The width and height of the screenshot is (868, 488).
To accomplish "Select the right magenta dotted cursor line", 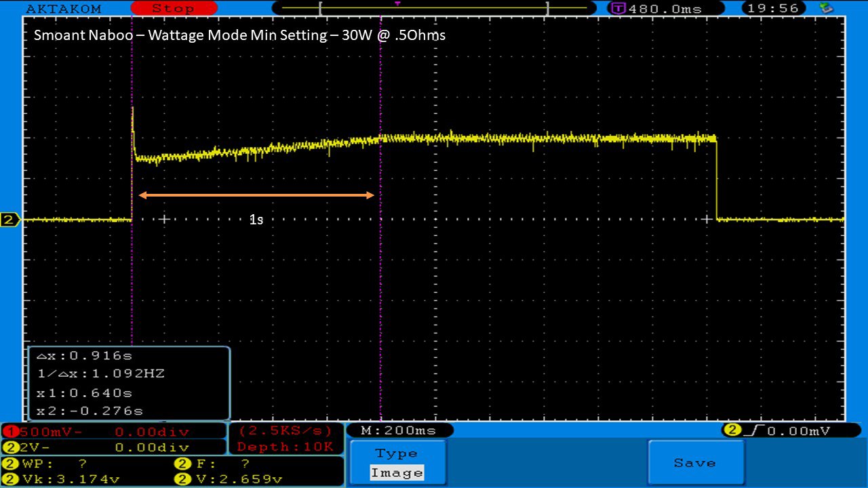I will pyautogui.click(x=380, y=285).
